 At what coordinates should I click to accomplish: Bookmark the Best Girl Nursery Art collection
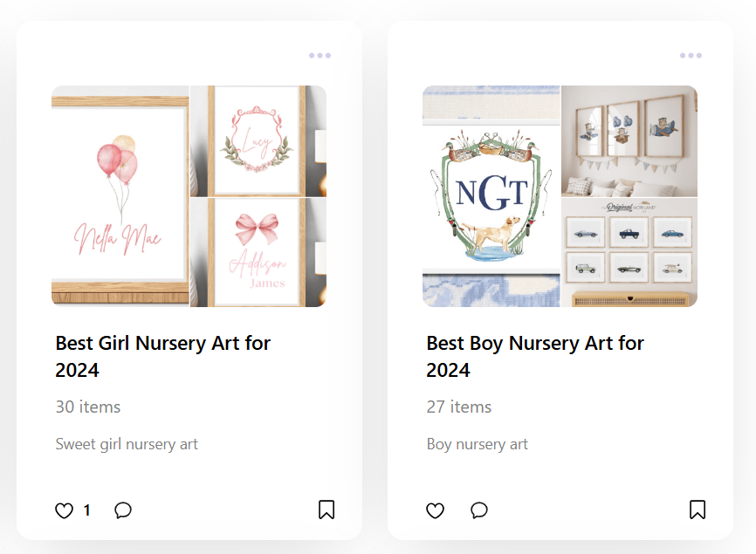click(x=326, y=510)
